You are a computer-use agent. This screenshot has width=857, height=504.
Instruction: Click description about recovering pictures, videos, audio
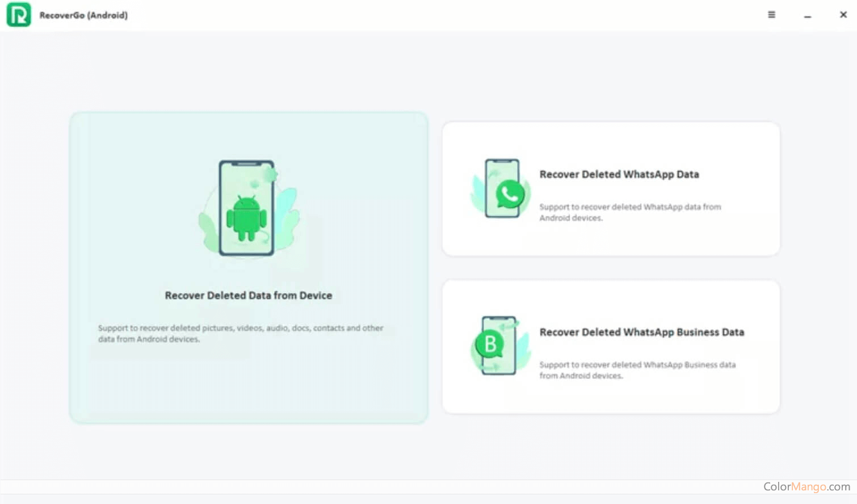241,333
